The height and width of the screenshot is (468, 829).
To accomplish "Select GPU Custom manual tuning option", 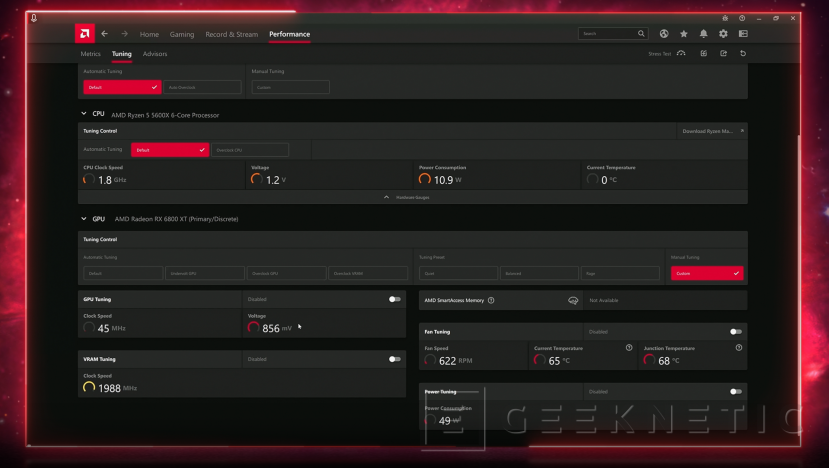I will click(x=707, y=273).
